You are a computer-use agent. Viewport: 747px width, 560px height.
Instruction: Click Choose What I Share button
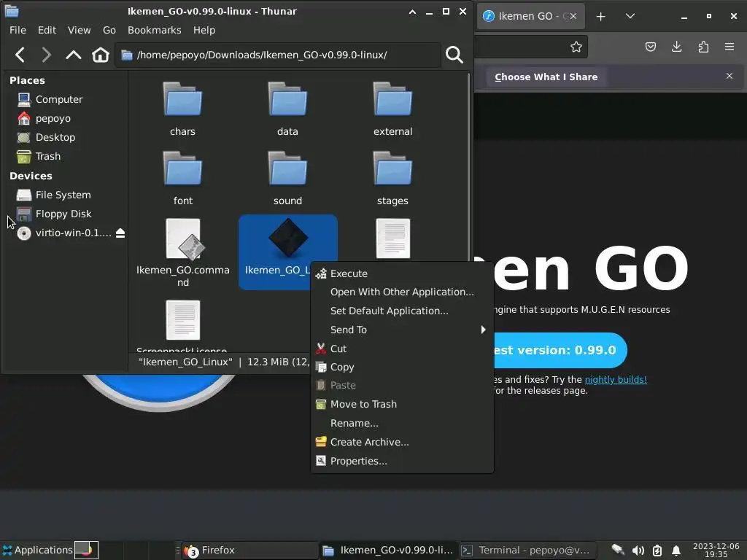tap(546, 77)
